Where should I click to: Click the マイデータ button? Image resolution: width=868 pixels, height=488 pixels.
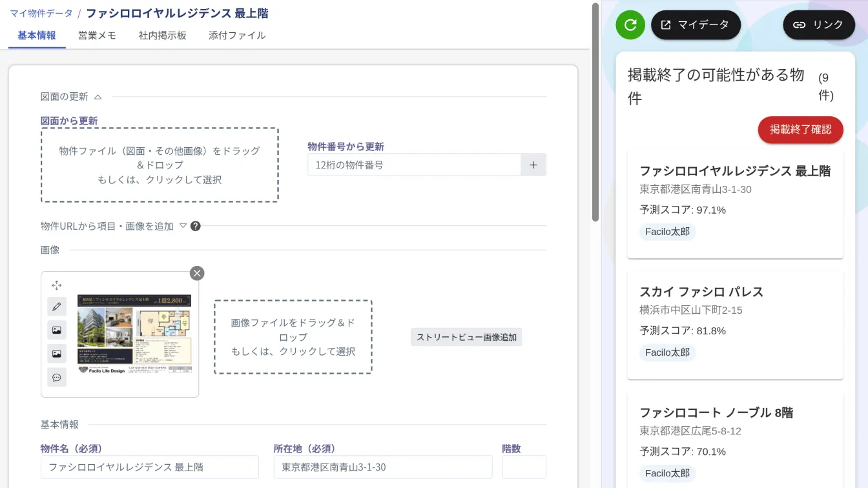pyautogui.click(x=696, y=25)
